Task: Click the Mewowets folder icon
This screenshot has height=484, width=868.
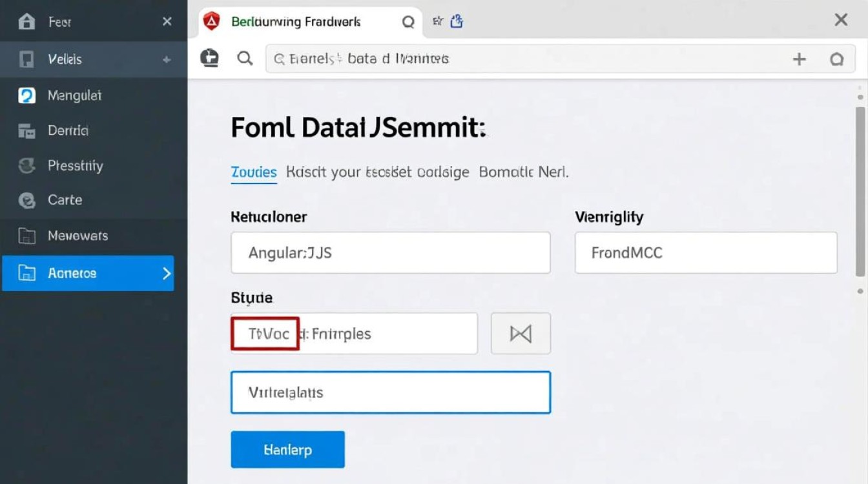Action: 26,236
